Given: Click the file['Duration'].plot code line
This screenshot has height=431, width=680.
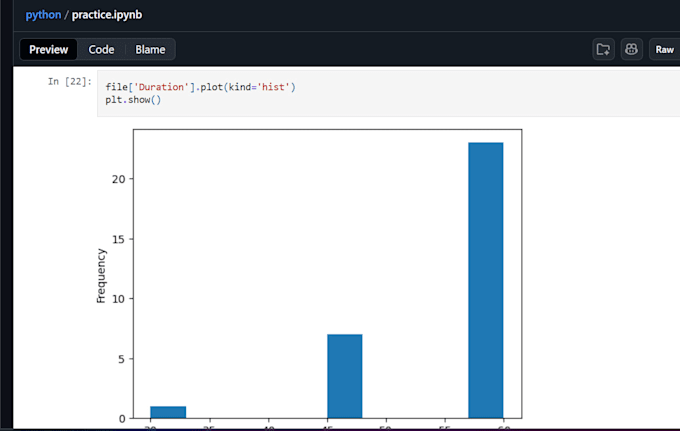Looking at the screenshot, I should (x=200, y=87).
